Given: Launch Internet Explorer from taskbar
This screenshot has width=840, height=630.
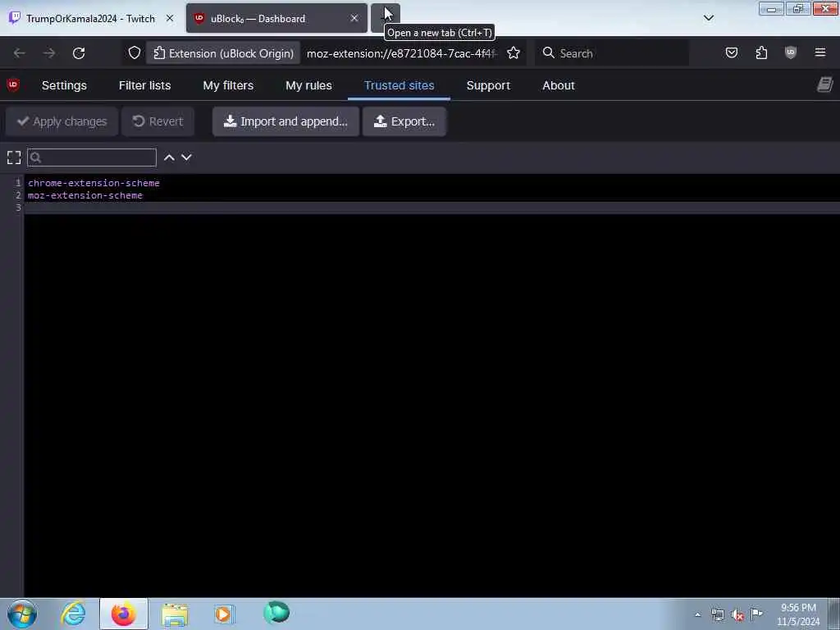Looking at the screenshot, I should click(x=73, y=614).
